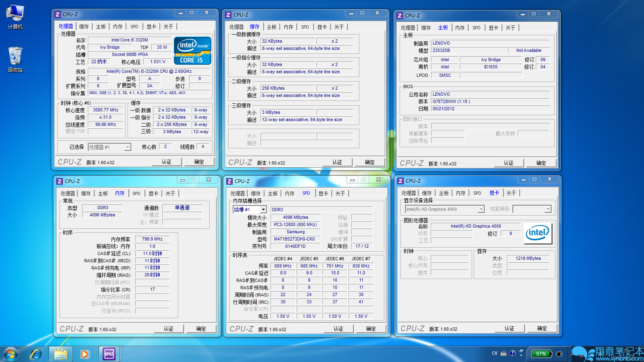
Task: Click the CH language indicator in the tray
Action: click(x=494, y=354)
